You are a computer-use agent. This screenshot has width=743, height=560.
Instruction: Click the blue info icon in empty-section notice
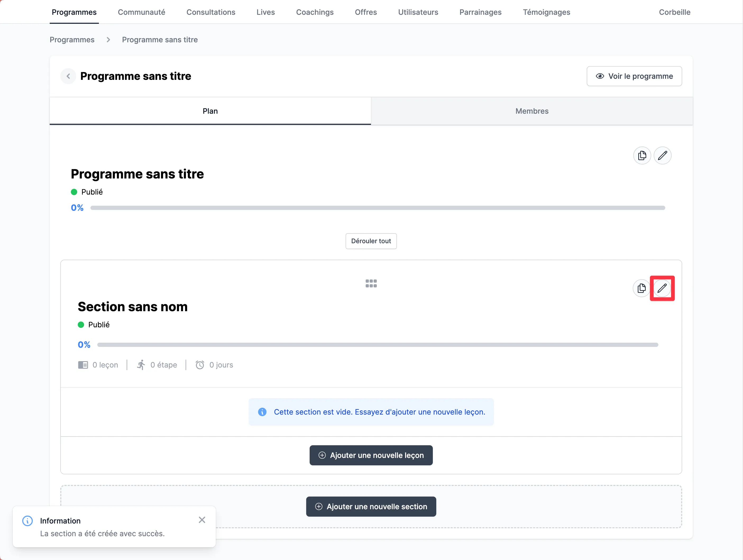pos(262,412)
